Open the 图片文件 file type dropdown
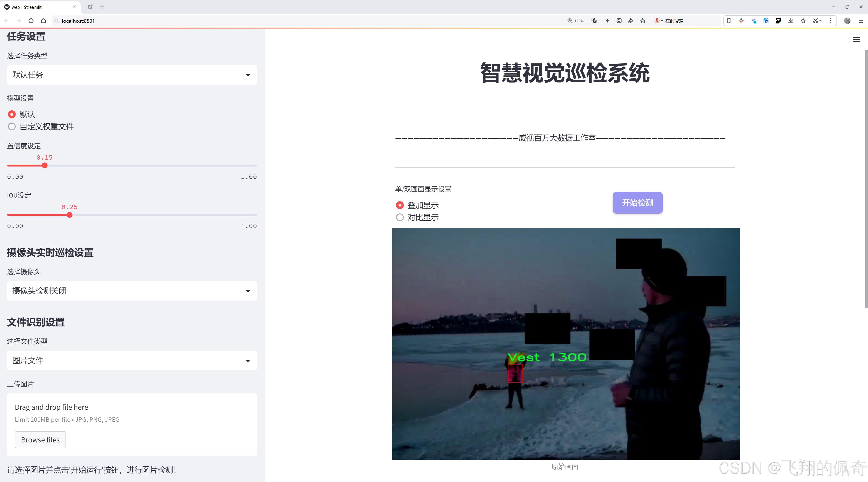Image resolution: width=868 pixels, height=482 pixels. point(132,360)
